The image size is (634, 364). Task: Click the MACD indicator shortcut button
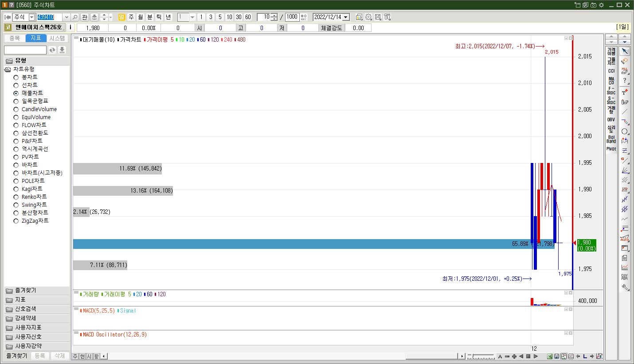(x=611, y=81)
